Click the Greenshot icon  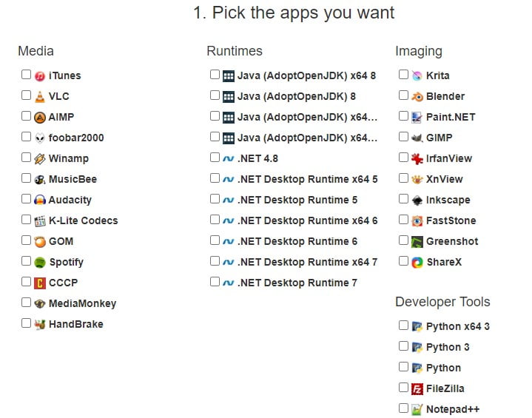417,242
